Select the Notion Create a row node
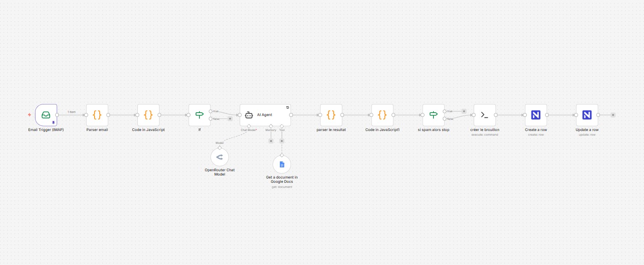The width and height of the screenshot is (644, 265). [x=536, y=115]
